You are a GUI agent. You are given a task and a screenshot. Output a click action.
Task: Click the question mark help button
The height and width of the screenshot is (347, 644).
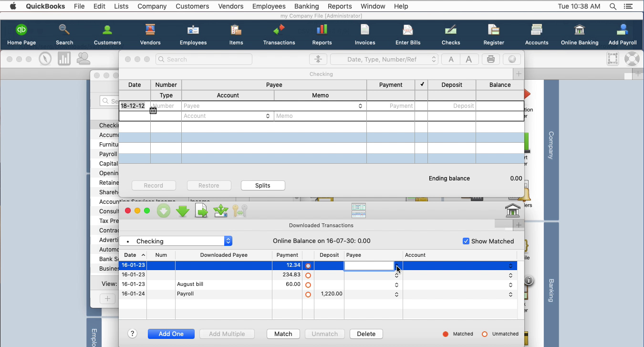click(133, 334)
